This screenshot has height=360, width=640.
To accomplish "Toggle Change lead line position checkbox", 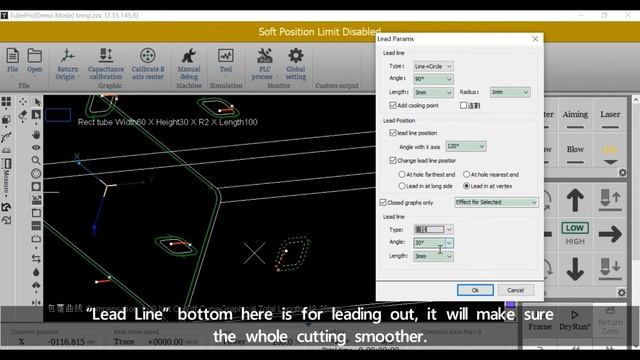I will click(393, 160).
